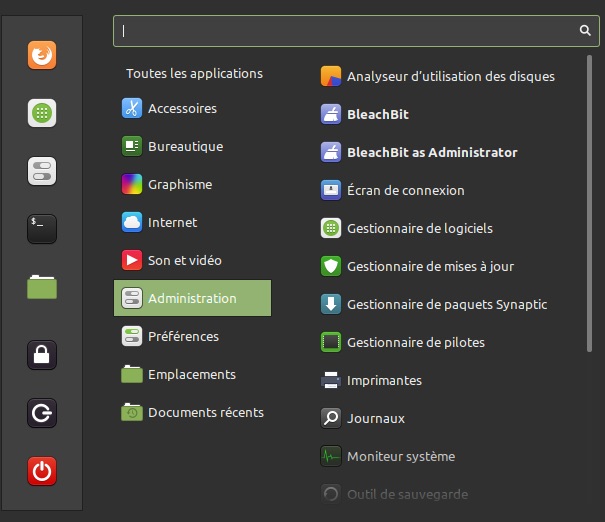Image resolution: width=605 pixels, height=522 pixels.
Task: Open the Software Manager sidebar icon
Action: [x=42, y=112]
